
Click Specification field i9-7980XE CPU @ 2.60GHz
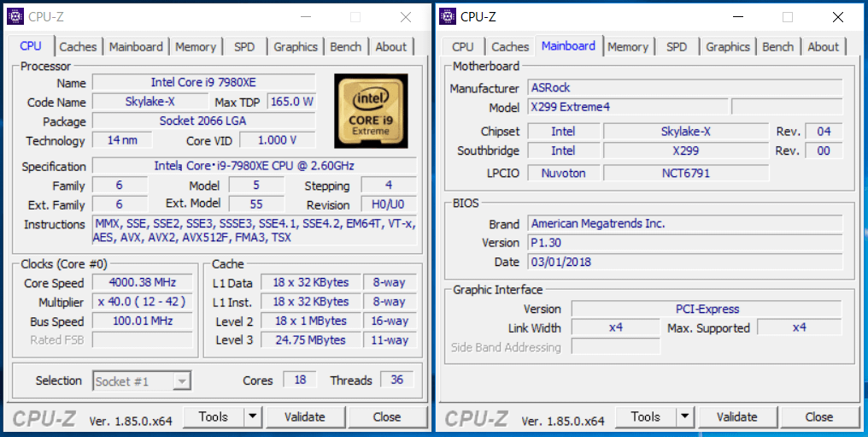coord(255,166)
